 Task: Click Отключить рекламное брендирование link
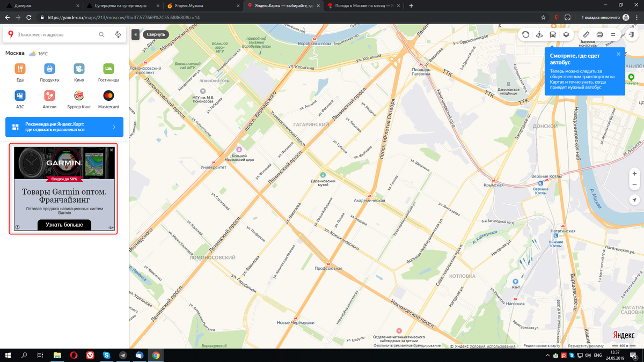pyautogui.click(x=407, y=346)
